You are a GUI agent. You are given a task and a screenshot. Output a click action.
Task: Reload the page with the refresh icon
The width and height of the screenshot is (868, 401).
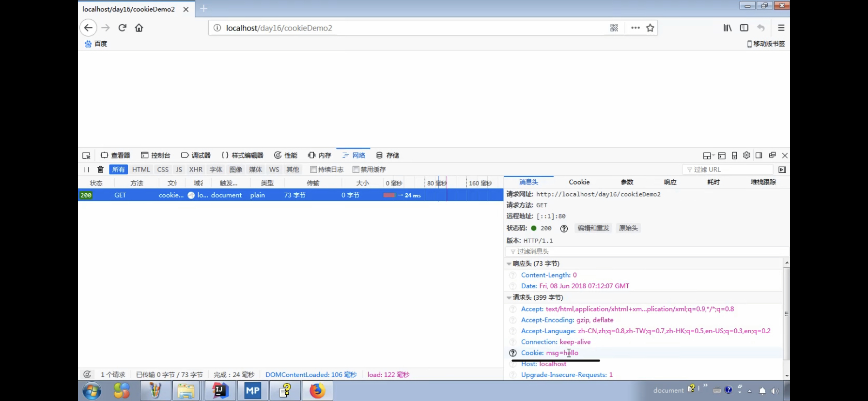123,28
